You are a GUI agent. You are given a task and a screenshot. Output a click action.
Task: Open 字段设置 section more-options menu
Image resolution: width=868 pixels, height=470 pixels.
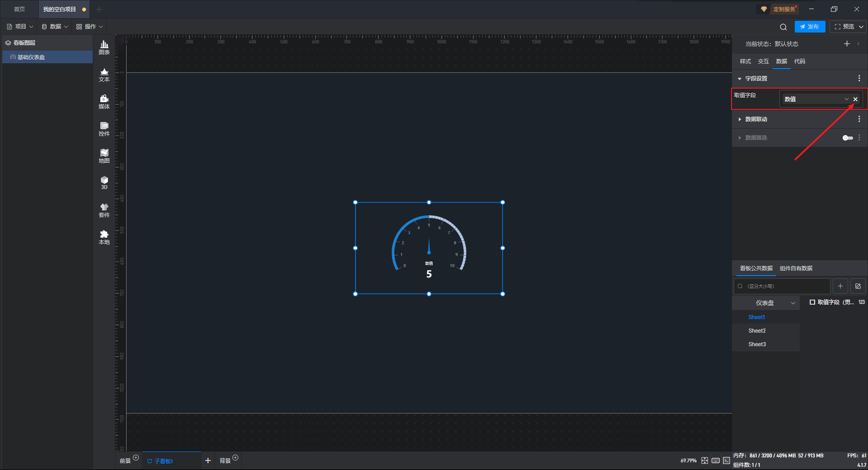pos(859,79)
